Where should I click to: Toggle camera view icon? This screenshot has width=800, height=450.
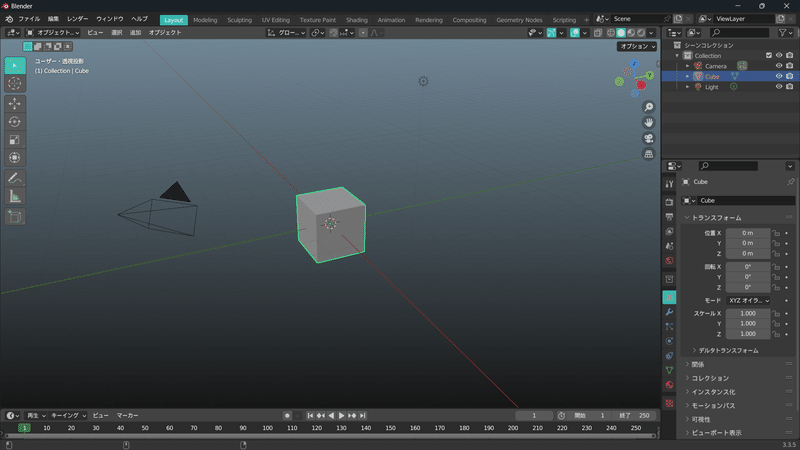pos(648,139)
